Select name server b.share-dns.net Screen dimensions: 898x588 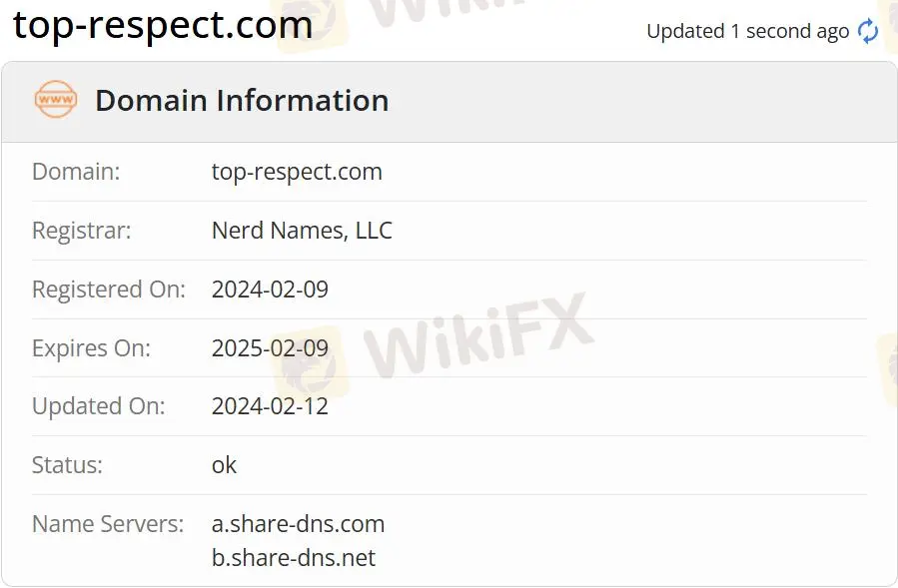tap(293, 558)
